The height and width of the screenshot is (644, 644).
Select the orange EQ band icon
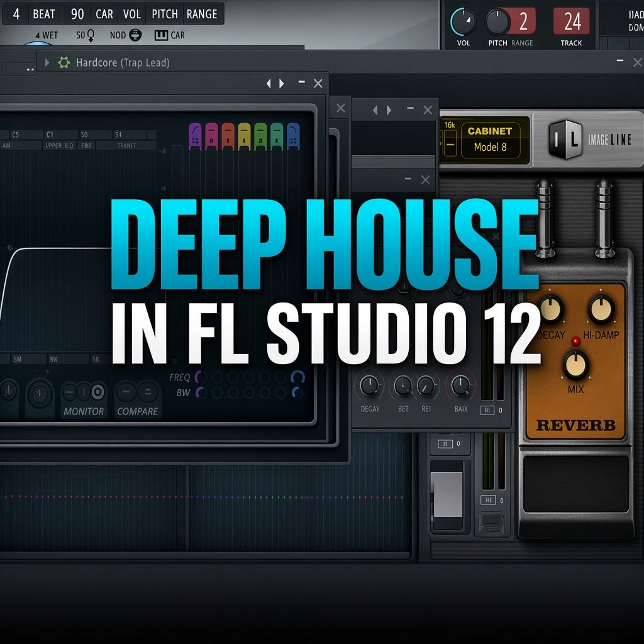228,136
